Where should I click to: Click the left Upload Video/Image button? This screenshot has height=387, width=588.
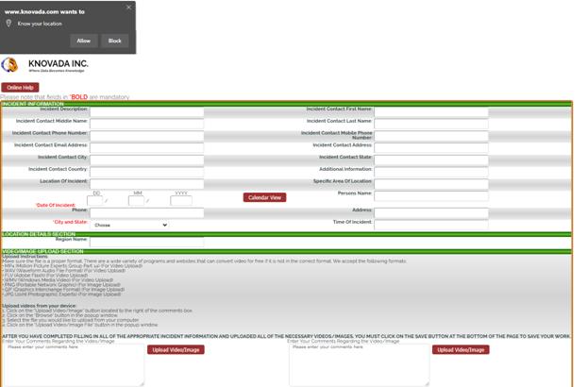(176, 349)
